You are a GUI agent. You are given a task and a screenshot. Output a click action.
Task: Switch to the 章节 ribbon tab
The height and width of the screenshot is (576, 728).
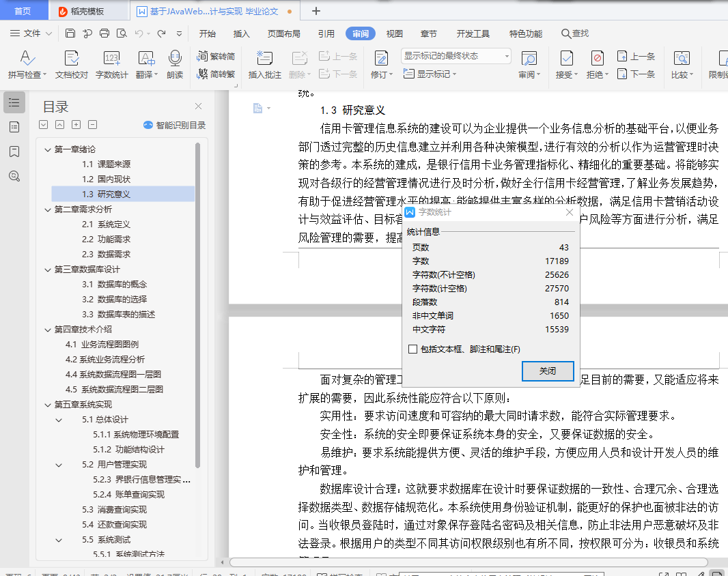tap(428, 33)
